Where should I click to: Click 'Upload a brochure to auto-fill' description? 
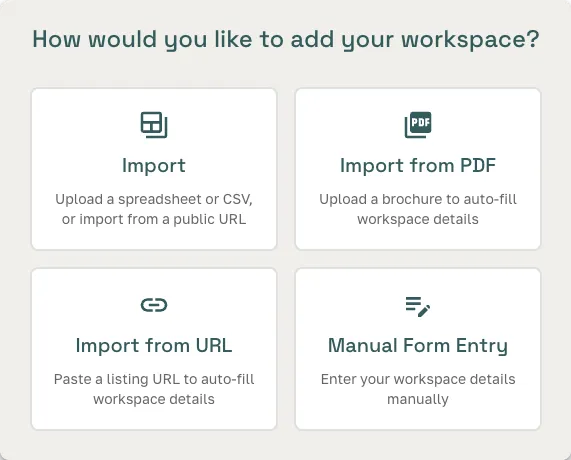click(x=418, y=209)
